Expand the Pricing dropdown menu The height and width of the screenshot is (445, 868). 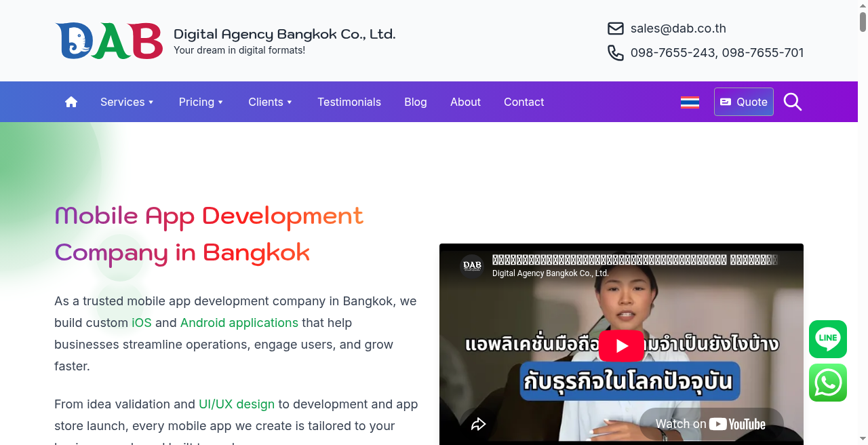pyautogui.click(x=201, y=102)
